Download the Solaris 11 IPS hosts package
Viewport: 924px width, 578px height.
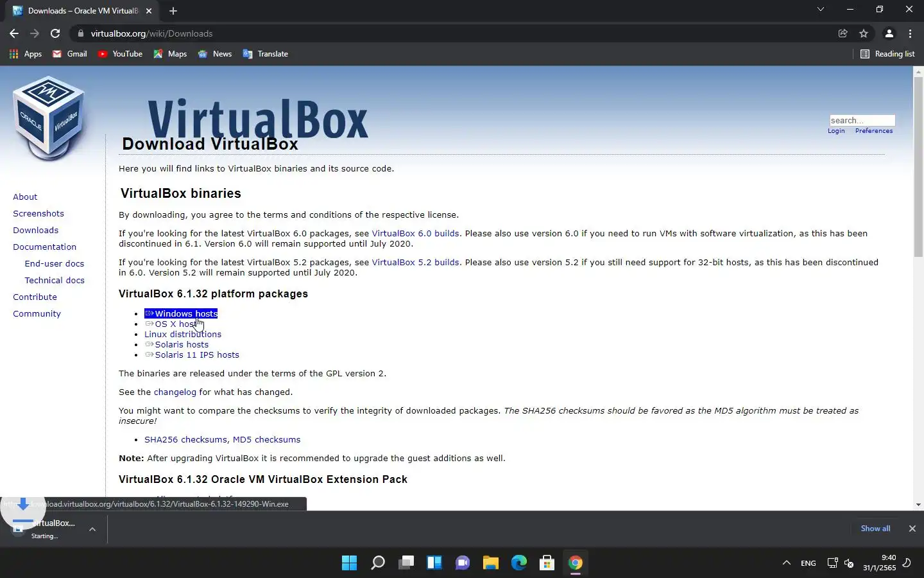(192, 355)
